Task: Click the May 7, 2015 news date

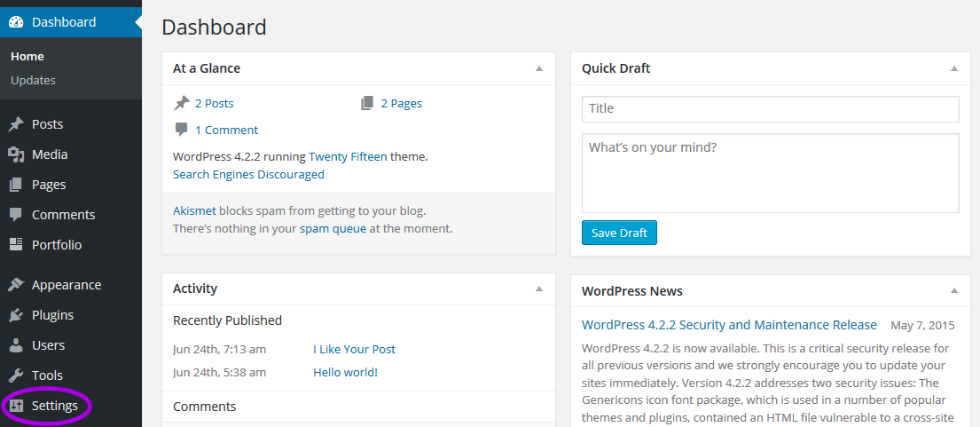Action: (x=923, y=325)
